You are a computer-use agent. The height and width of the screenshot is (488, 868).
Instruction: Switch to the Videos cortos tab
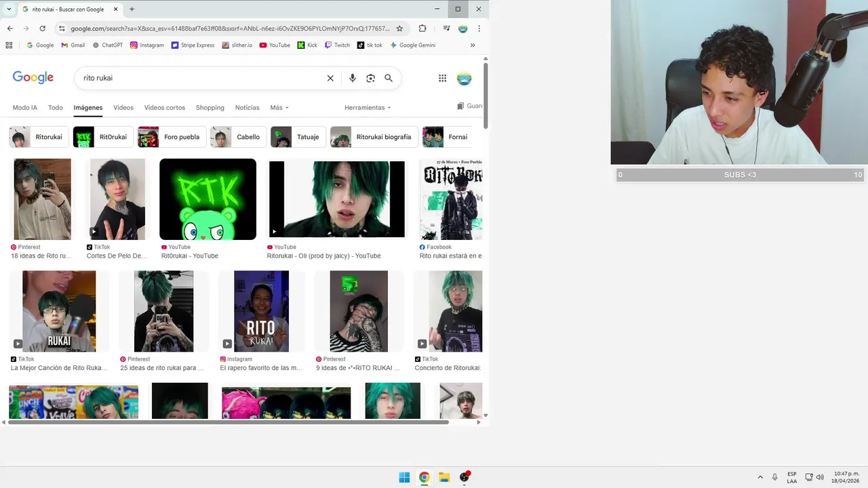point(165,108)
